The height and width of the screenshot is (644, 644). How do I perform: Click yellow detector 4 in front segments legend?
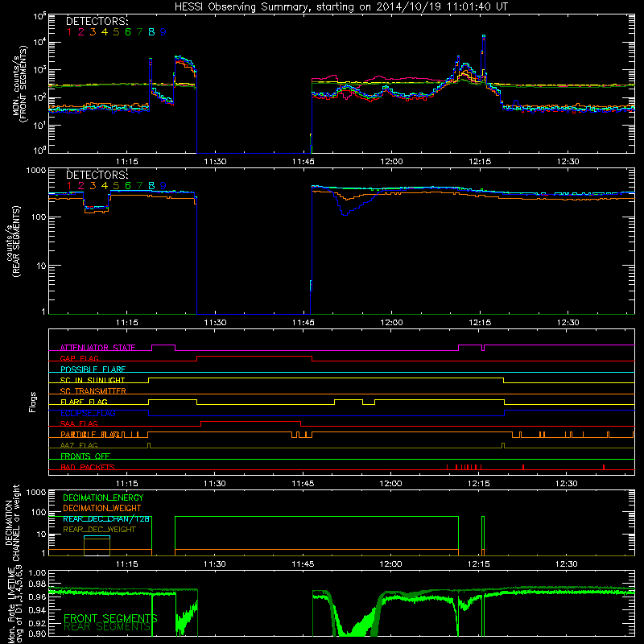click(x=105, y=32)
